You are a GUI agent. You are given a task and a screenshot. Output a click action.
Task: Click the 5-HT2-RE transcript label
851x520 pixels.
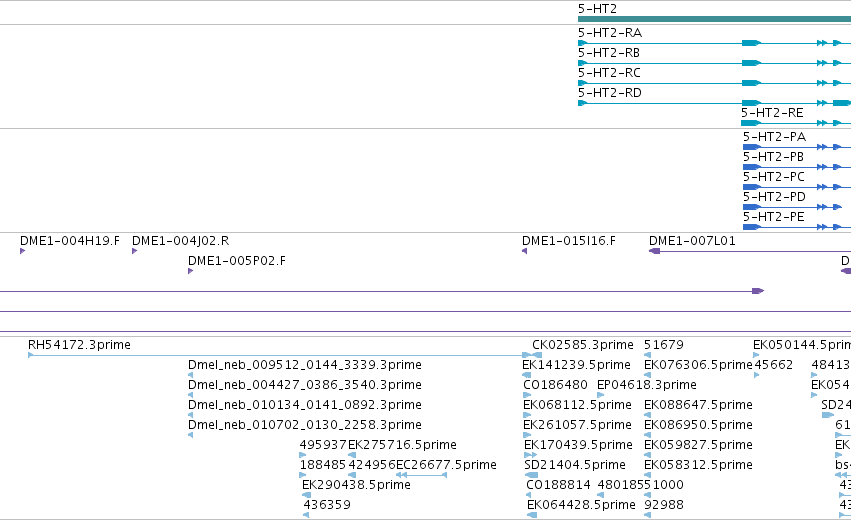(x=772, y=113)
